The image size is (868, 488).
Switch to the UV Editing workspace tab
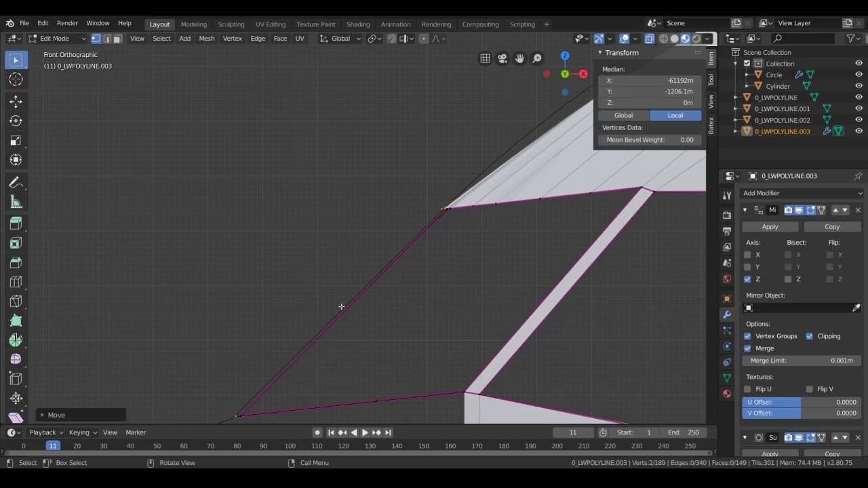click(271, 24)
